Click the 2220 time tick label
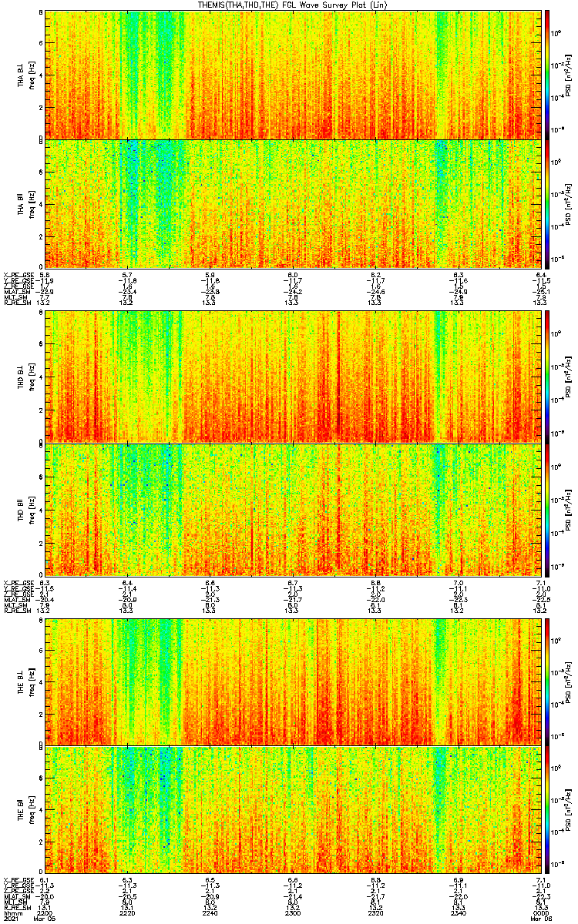The width and height of the screenshot is (578, 924). [127, 912]
